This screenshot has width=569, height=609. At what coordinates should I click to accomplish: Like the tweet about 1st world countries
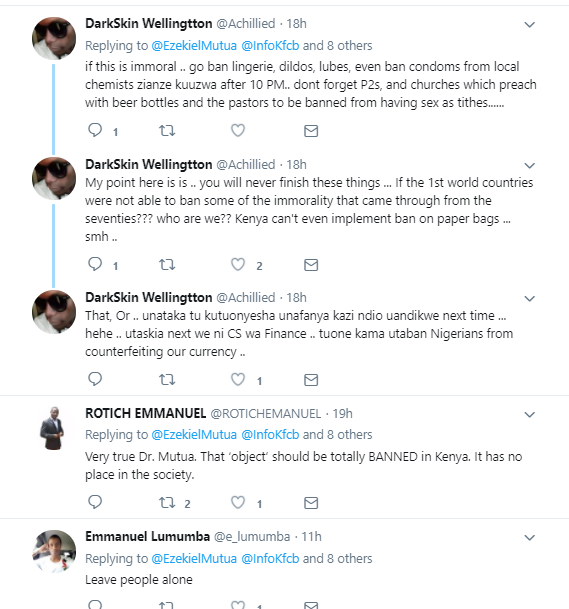[x=238, y=264]
